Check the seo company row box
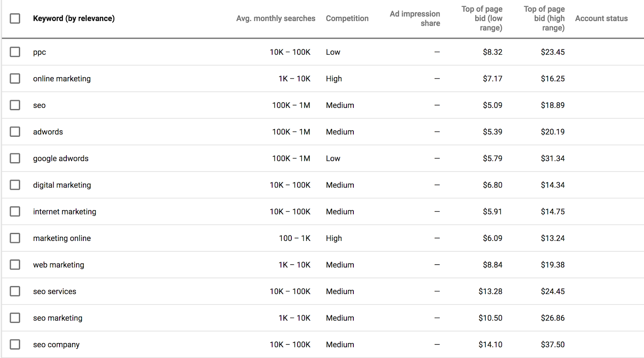The width and height of the screenshot is (644, 358). tap(15, 344)
